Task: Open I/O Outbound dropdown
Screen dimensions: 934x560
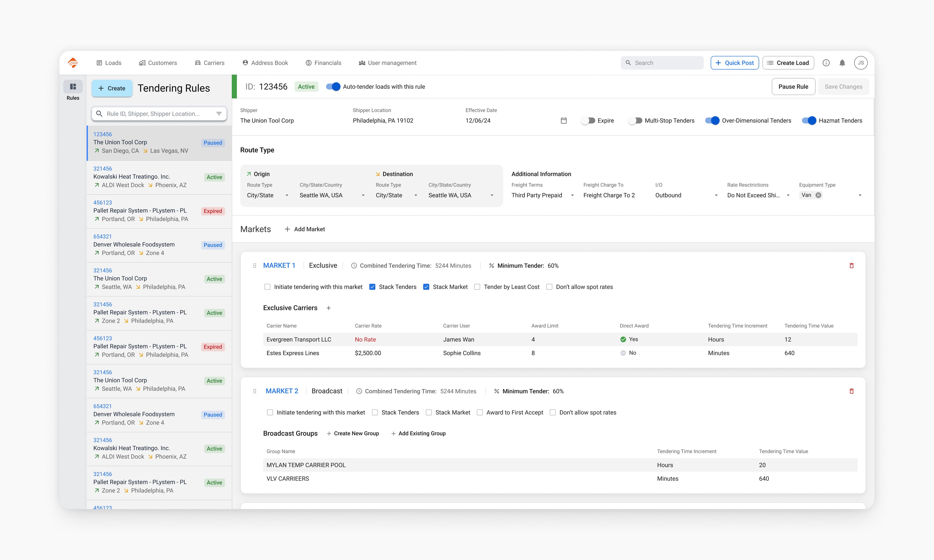Action: point(687,195)
